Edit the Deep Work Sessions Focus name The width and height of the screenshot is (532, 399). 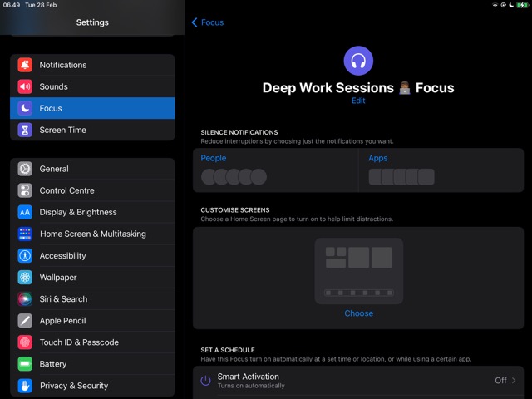(x=358, y=101)
